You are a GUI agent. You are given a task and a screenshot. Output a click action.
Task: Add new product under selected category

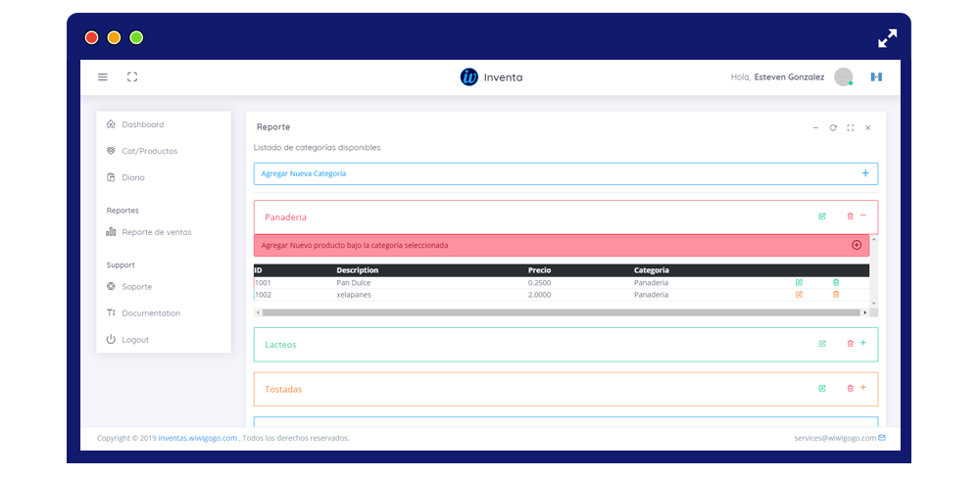pyautogui.click(x=562, y=246)
